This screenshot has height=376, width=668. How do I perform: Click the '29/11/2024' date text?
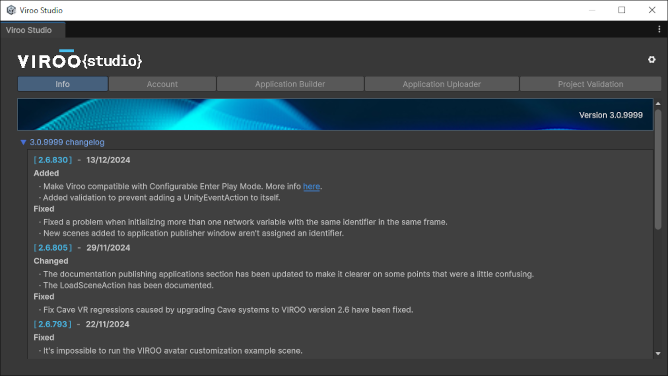108,247
